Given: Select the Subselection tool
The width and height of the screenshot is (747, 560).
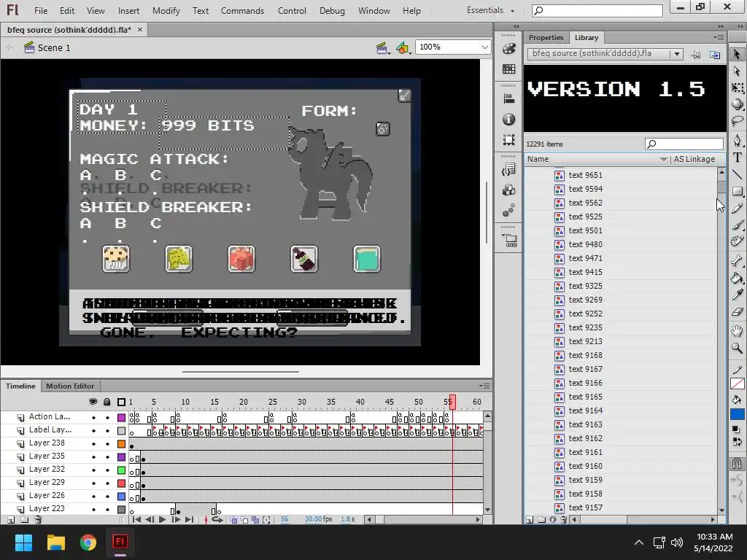Looking at the screenshot, I should click(x=737, y=71).
